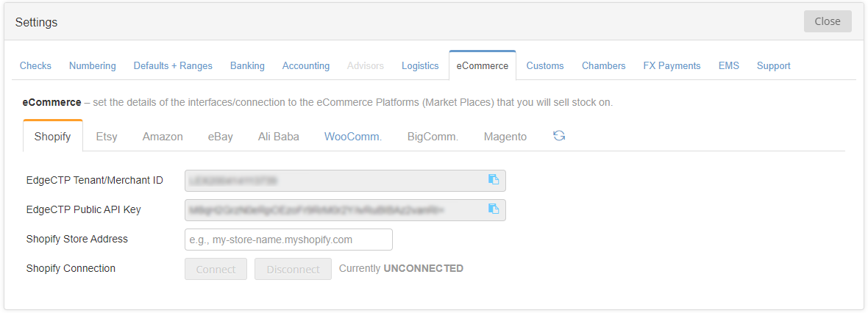This screenshot has height=313, width=868.
Task: Copy the EdgeCTP Public API Key
Action: click(494, 209)
